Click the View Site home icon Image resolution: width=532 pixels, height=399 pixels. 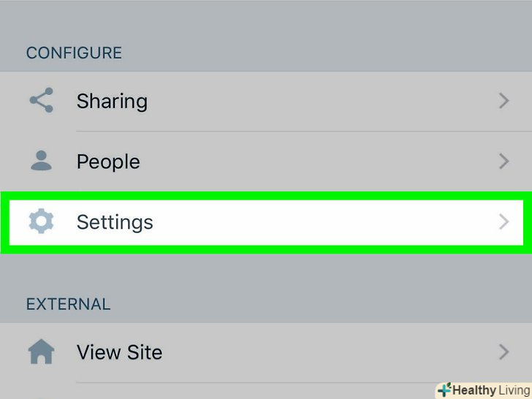click(x=41, y=352)
